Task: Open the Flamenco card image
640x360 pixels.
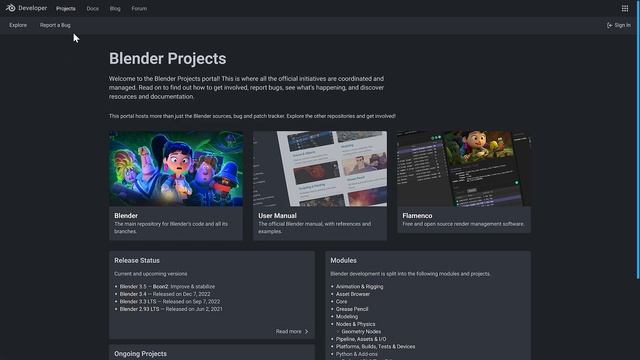Action: 464,168
